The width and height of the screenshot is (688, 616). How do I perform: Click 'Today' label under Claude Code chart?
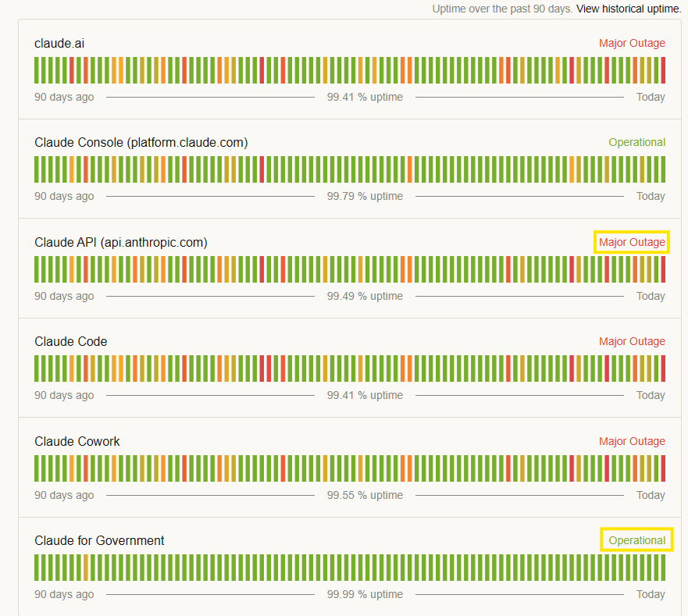(x=651, y=395)
